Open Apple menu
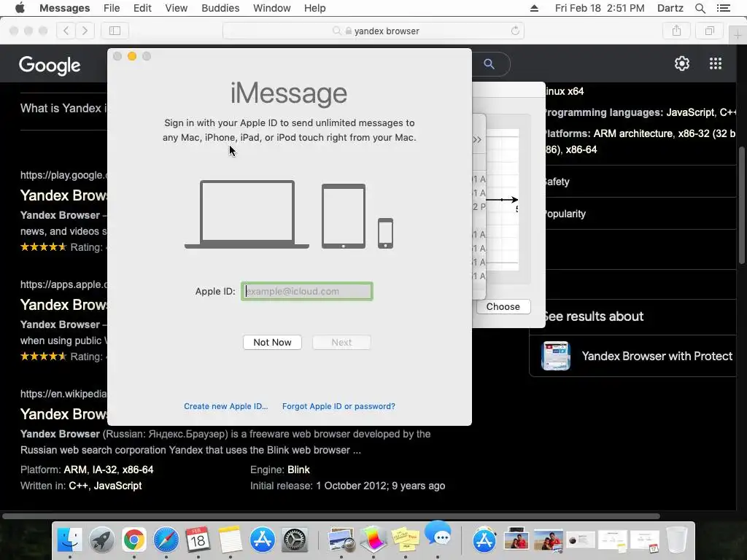 (x=20, y=8)
